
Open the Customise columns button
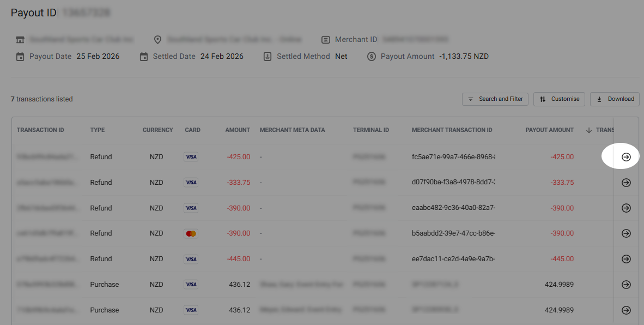559,99
